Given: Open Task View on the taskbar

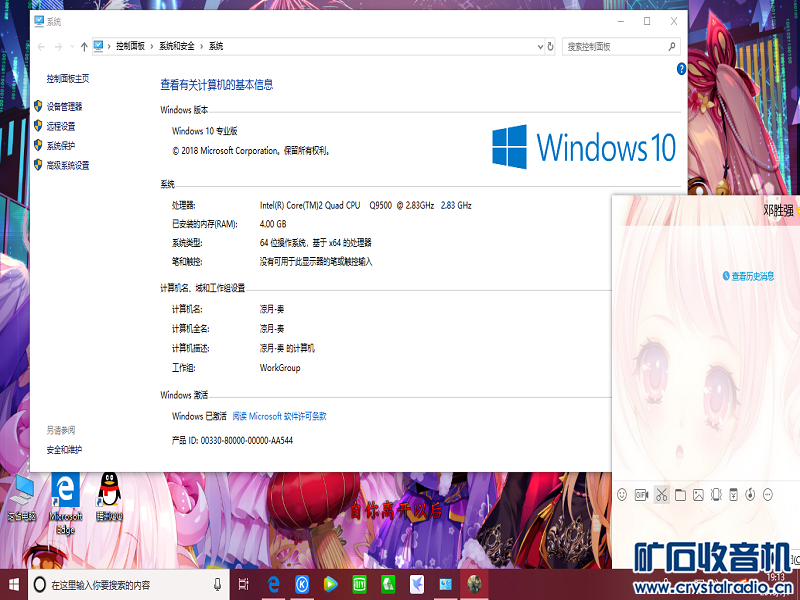Looking at the screenshot, I should (x=244, y=585).
